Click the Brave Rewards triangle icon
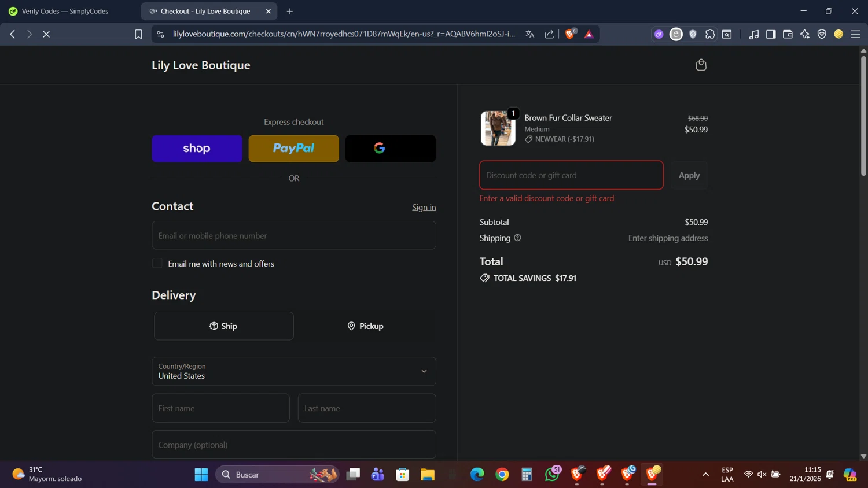 [x=589, y=34]
